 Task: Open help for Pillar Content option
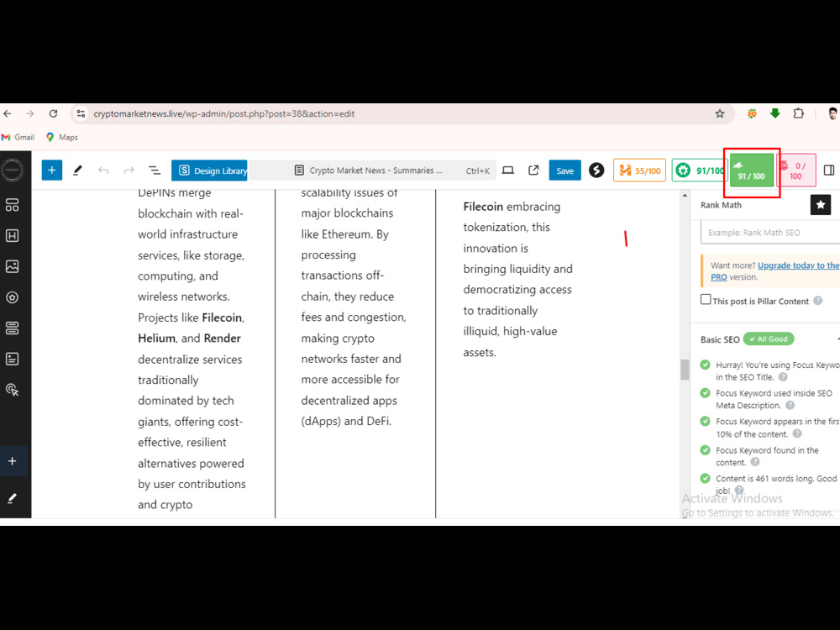(x=817, y=301)
